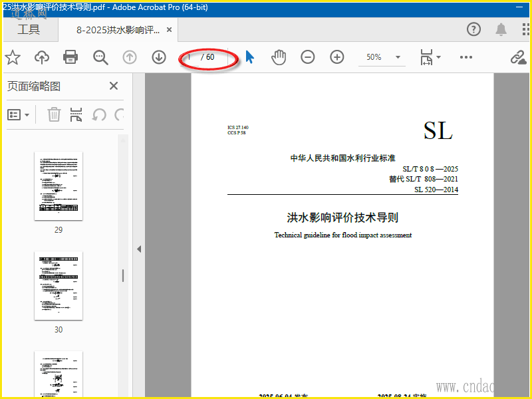This screenshot has width=532, height=399.
Task: Click the current page number field
Action: point(190,57)
